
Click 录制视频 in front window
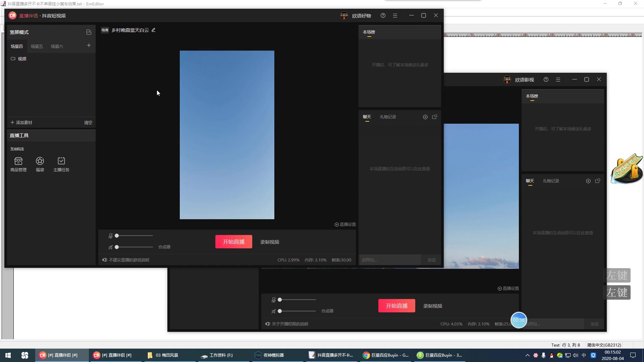270,242
